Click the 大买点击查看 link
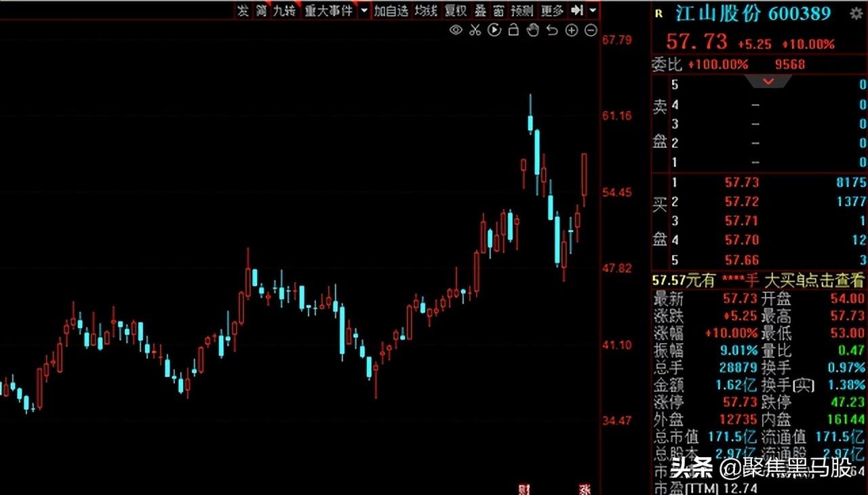 (814, 279)
